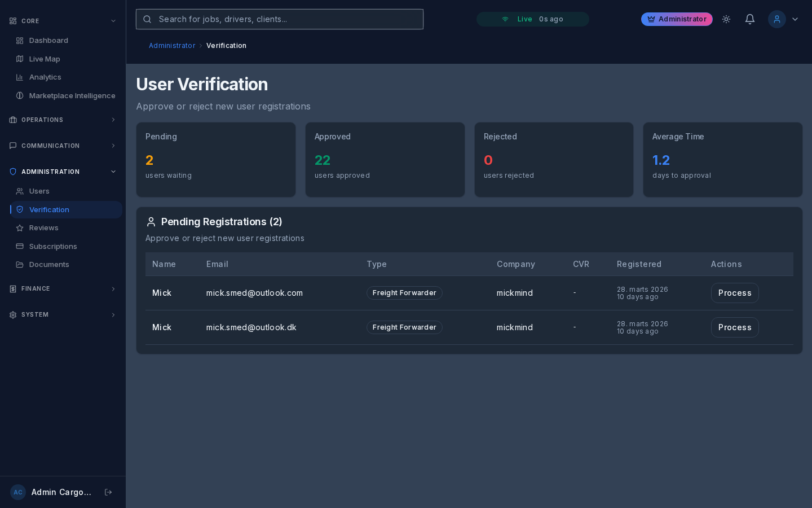
Task: Process the mick.smed@outlook.dk registration
Action: click(x=734, y=327)
